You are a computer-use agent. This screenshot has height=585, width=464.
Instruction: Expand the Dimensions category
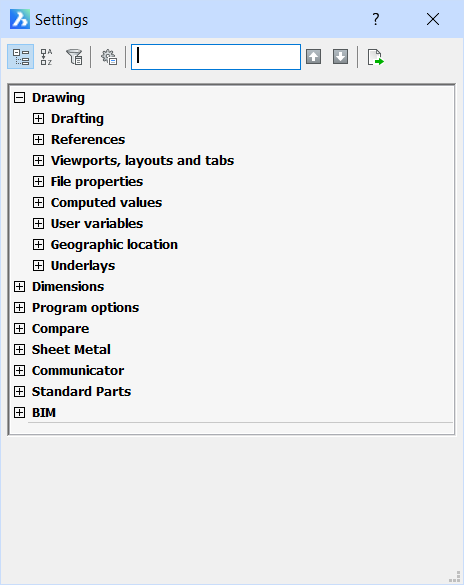coord(19,287)
